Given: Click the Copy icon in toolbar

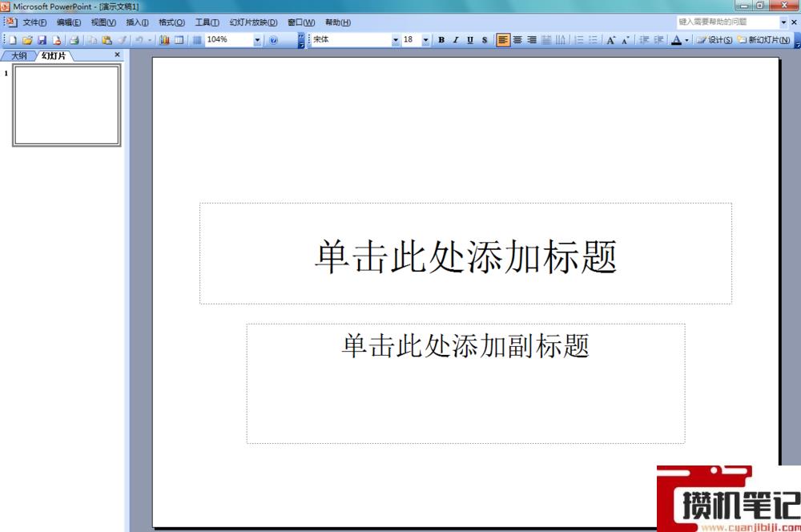Looking at the screenshot, I should coord(92,40).
